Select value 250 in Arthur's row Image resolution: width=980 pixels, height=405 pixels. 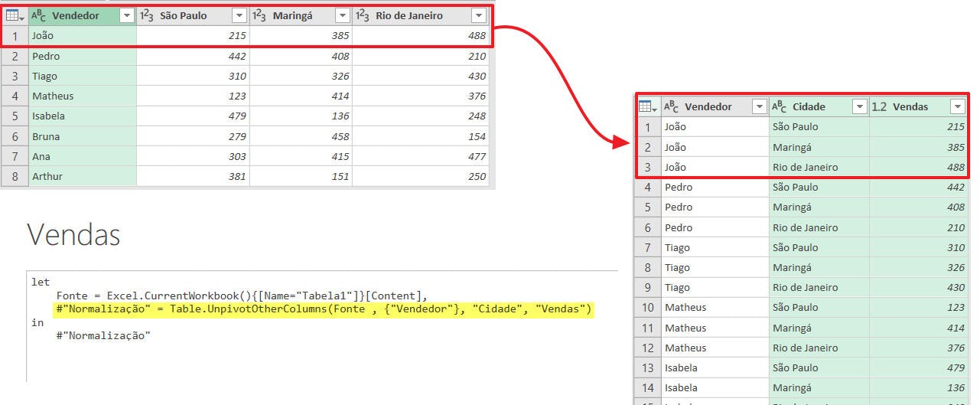421,177
